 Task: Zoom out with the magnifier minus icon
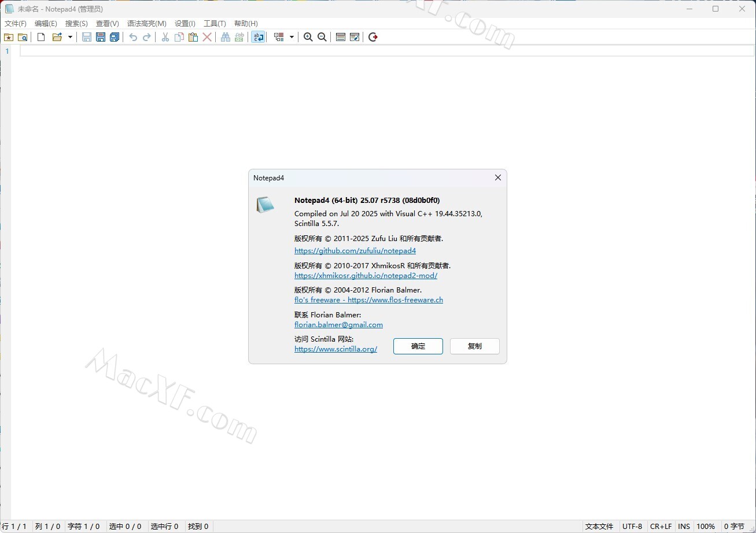coord(322,37)
